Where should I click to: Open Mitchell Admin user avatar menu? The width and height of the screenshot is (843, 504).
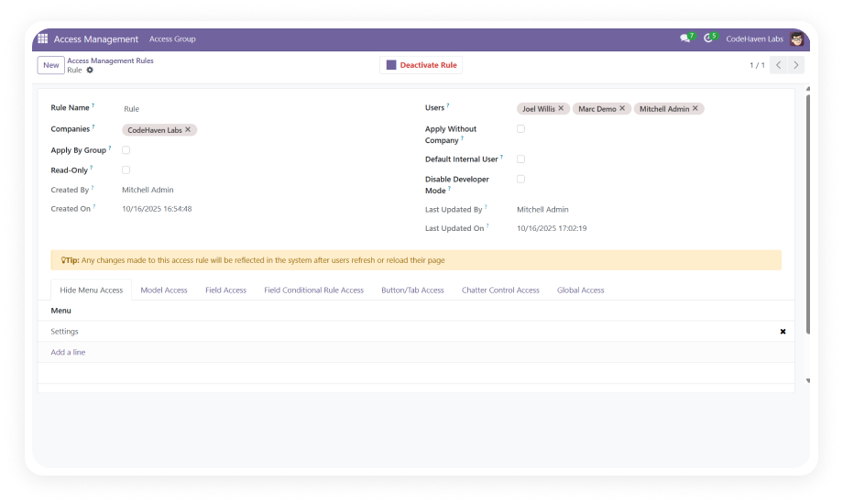tap(796, 38)
